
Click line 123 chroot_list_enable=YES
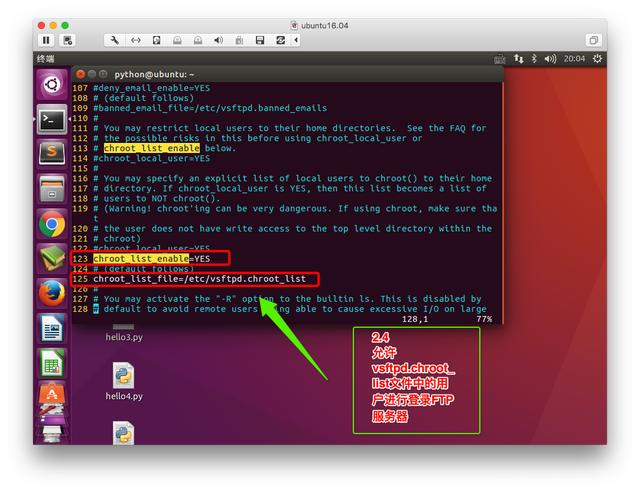coord(152,259)
